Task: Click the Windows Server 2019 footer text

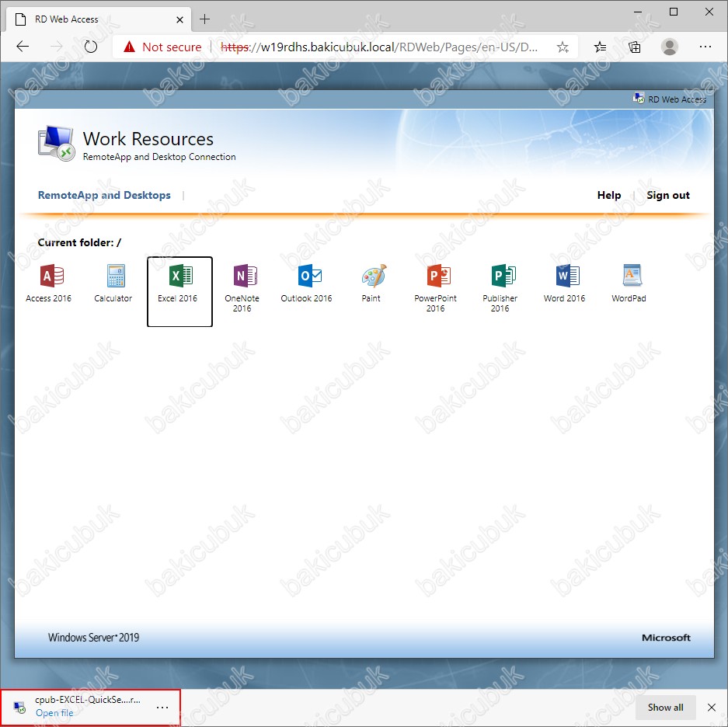Action: click(93, 638)
